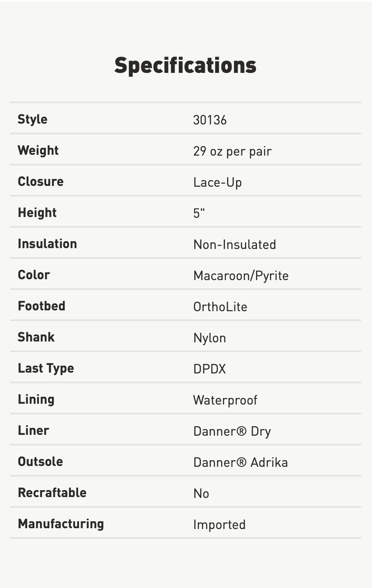Select the Last Type label

(x=46, y=368)
